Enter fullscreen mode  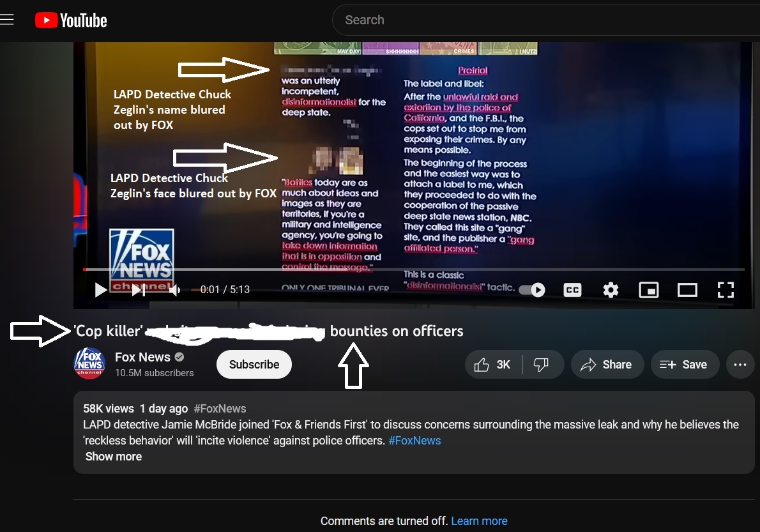(726, 290)
